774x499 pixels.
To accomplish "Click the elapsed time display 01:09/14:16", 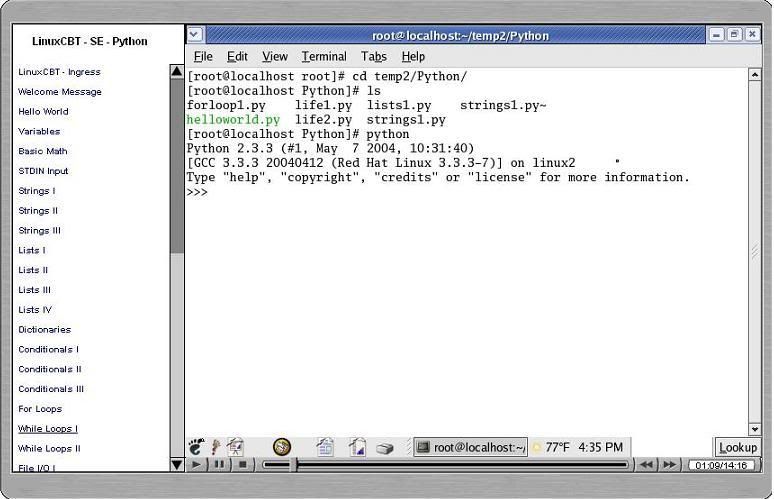I will point(721,465).
